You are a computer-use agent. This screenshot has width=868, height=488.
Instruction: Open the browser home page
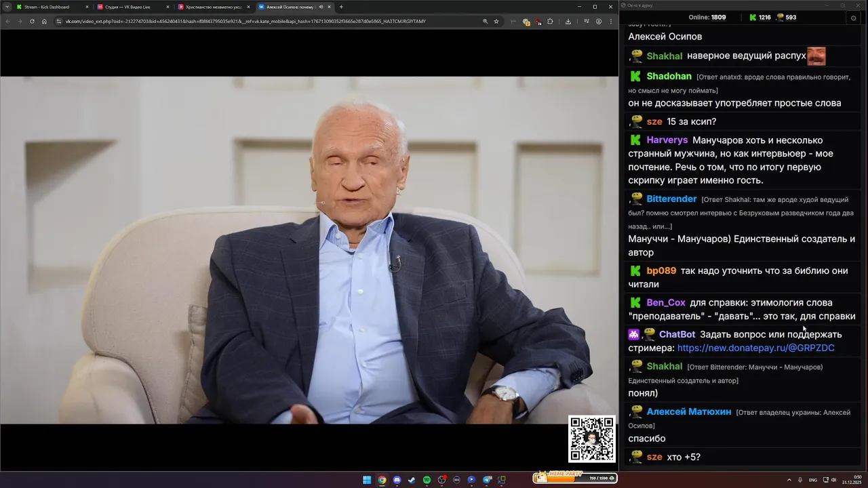[x=44, y=21]
